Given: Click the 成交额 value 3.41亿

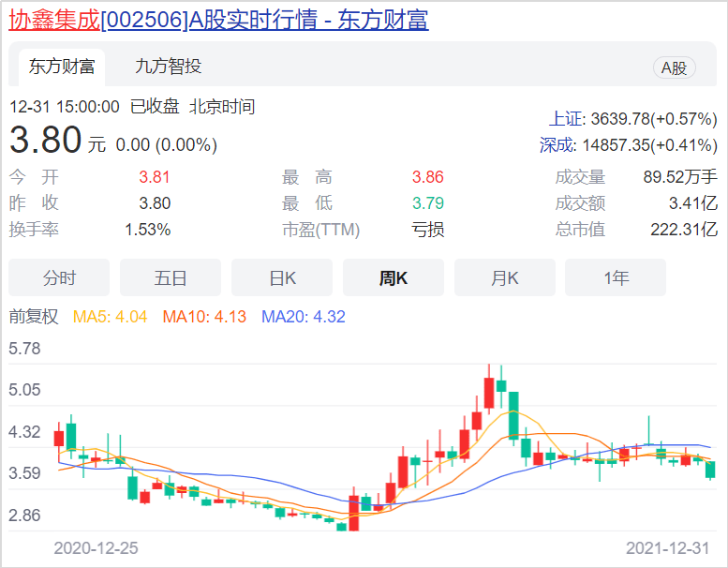Looking at the screenshot, I should click(693, 203).
